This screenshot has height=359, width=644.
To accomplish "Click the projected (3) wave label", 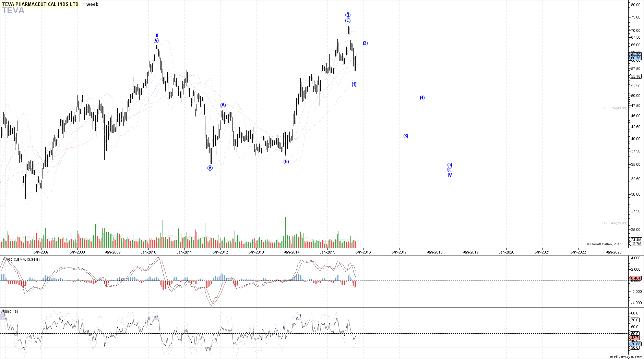I will 406,136.
